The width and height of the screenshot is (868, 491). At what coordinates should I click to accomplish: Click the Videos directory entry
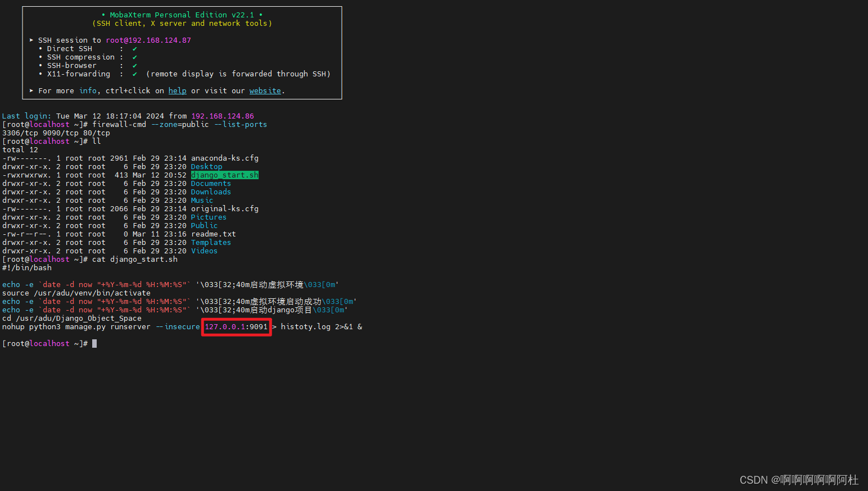pyautogui.click(x=204, y=251)
